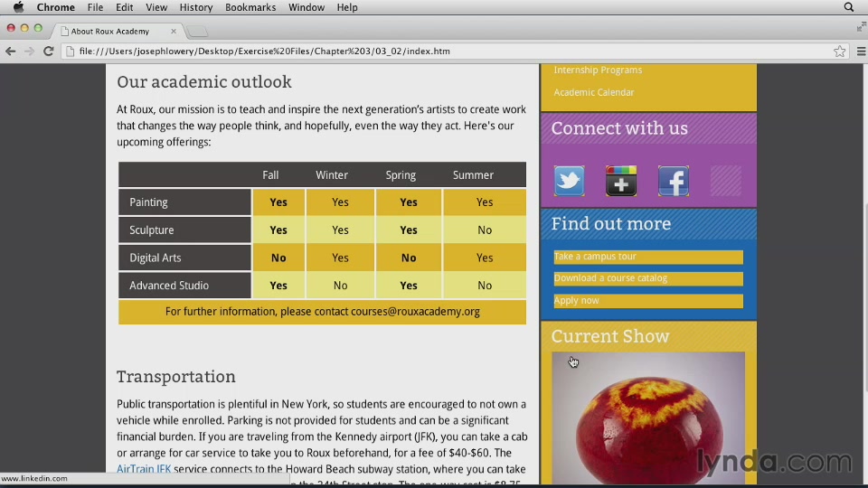This screenshot has width=868, height=488.
Task: Open the Apple menu
Action: coord(18,7)
